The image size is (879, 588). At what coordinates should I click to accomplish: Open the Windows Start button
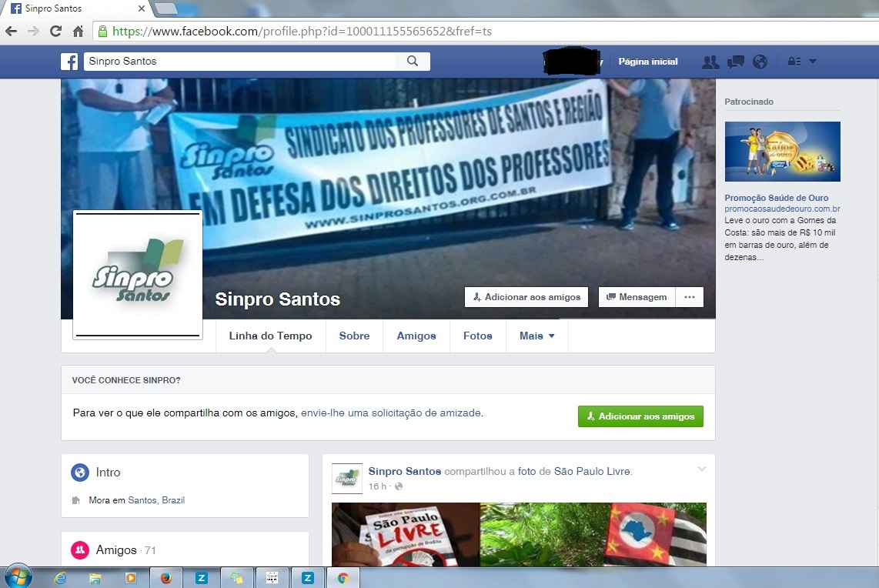tap(18, 576)
